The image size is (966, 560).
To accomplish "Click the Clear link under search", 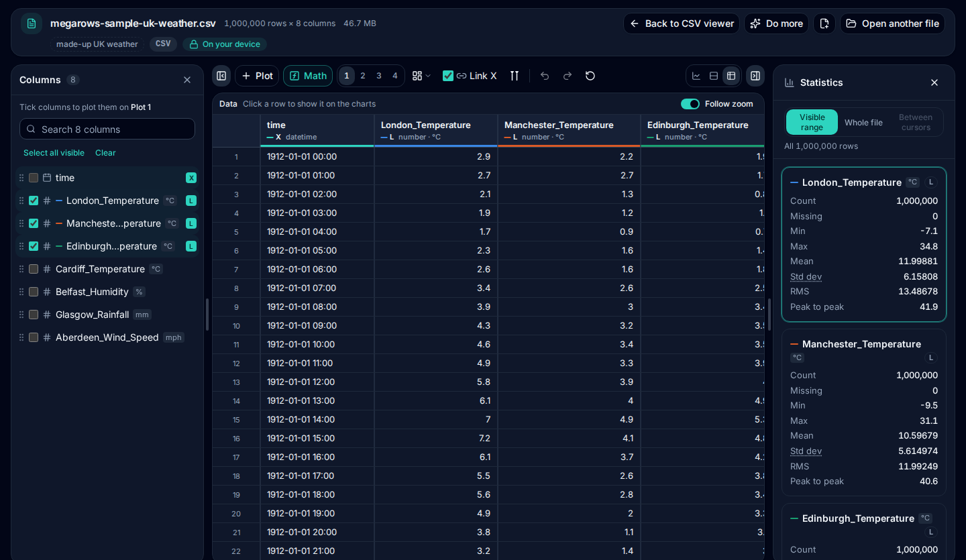I will [x=105, y=153].
